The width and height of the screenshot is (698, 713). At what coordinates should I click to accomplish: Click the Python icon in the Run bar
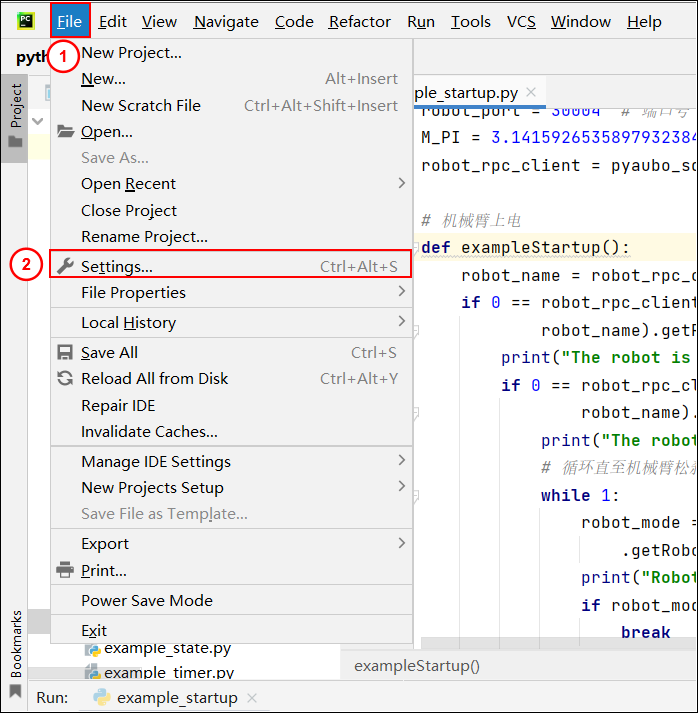pyautogui.click(x=102, y=697)
